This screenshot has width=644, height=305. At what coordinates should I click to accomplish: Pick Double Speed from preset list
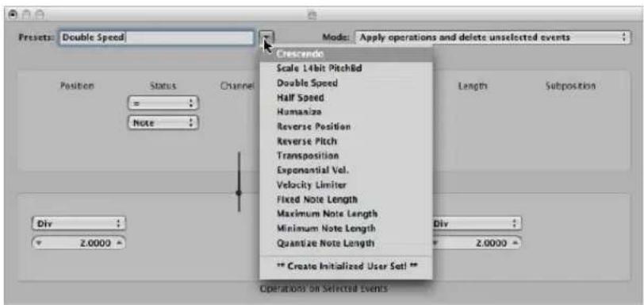click(x=346, y=83)
